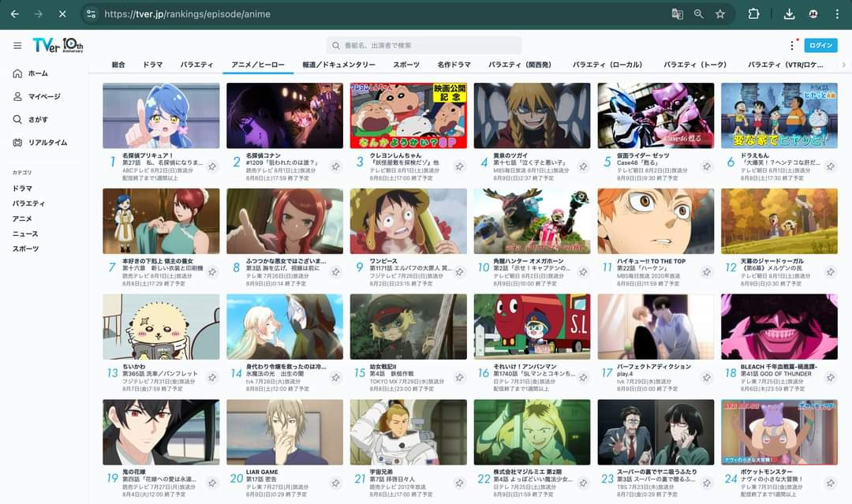Screen dimensions: 852x504
Task: Open title text スーパーの裏でヤニ吸うふたり
Action: click(656, 472)
